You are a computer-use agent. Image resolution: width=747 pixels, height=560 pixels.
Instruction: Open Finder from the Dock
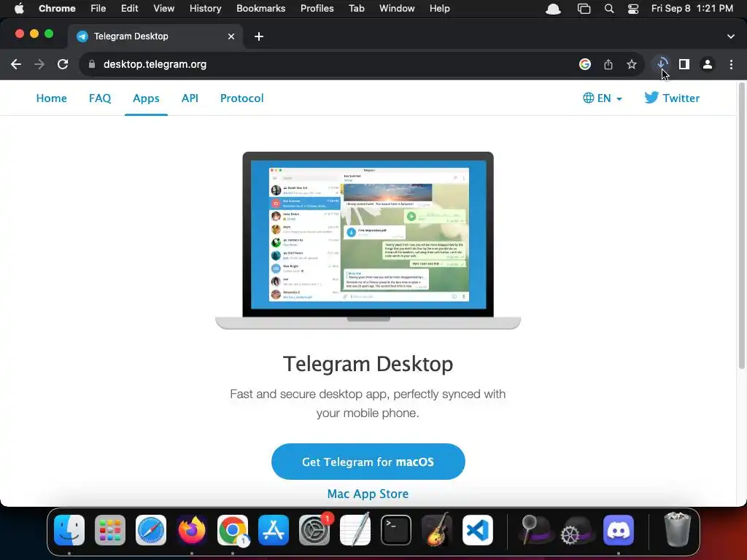click(69, 530)
